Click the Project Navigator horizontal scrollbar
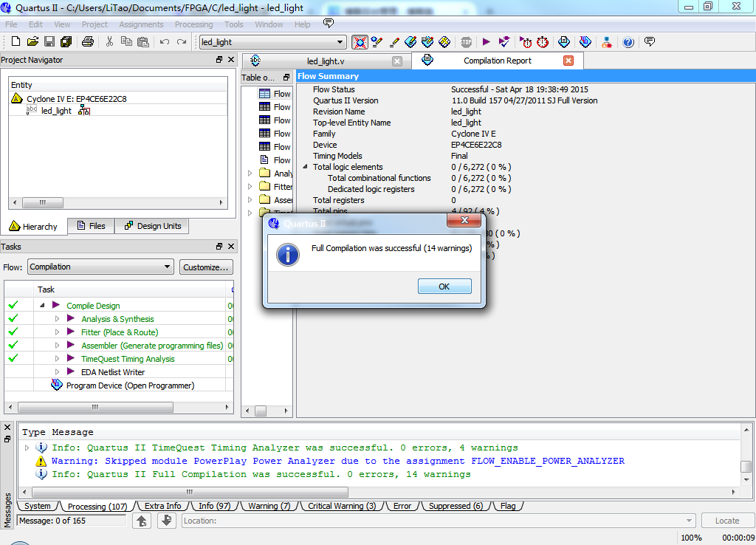Image resolution: width=756 pixels, height=545 pixels. pos(42,202)
